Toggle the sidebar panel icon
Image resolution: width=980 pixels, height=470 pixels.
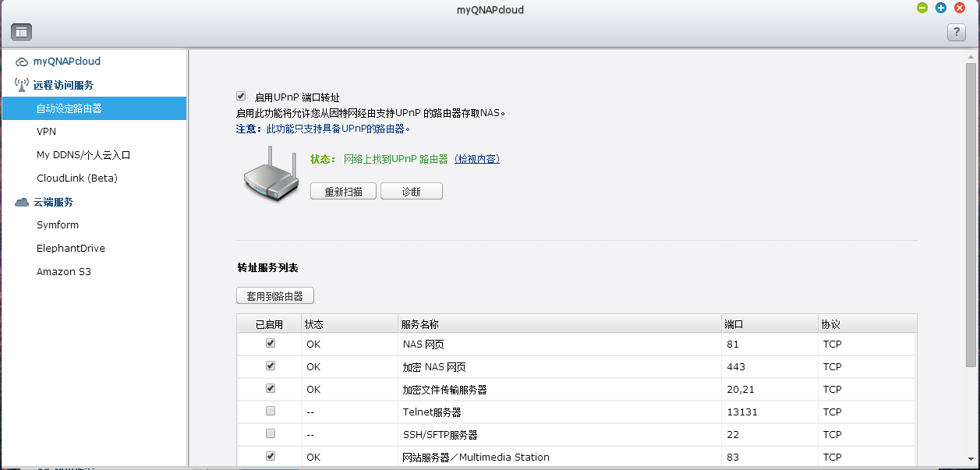click(x=21, y=32)
